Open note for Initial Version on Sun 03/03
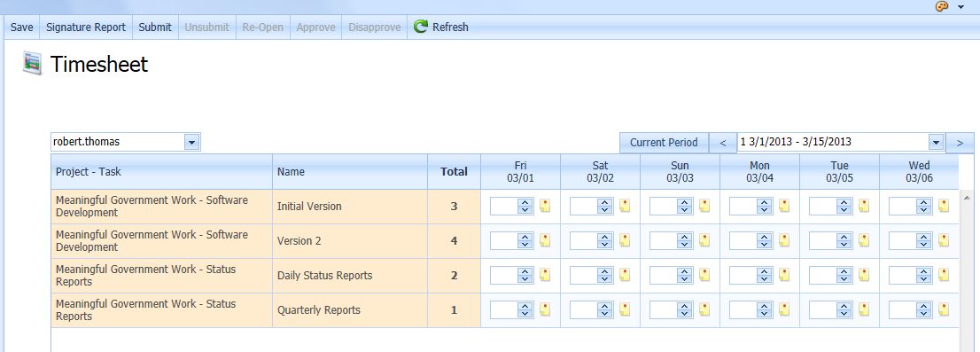This screenshot has height=352, width=980. point(704,206)
